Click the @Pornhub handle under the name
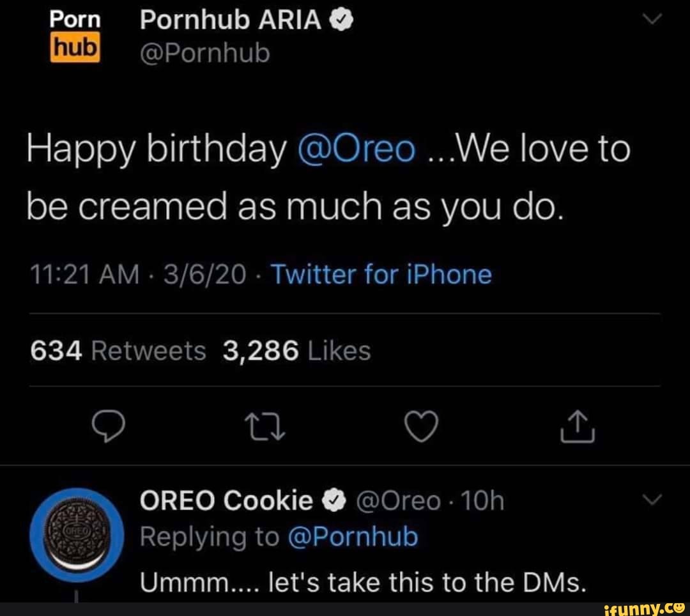690x616 pixels. pos(204,54)
